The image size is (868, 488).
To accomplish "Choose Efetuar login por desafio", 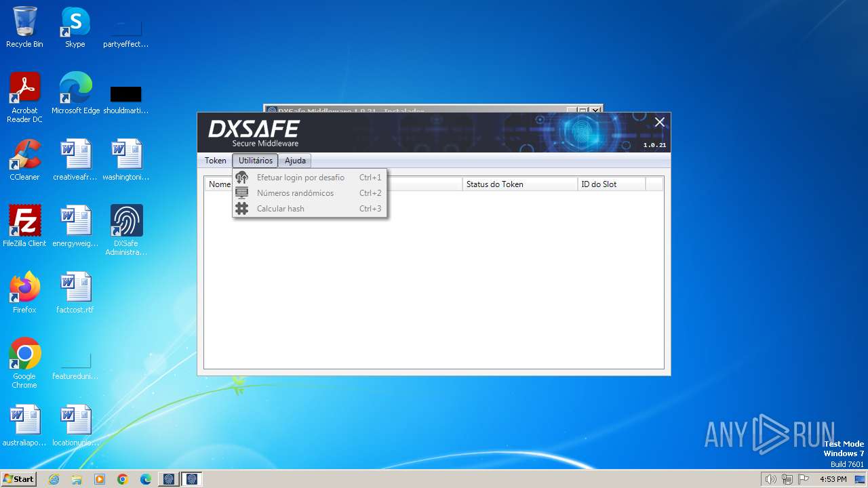I will pyautogui.click(x=310, y=178).
